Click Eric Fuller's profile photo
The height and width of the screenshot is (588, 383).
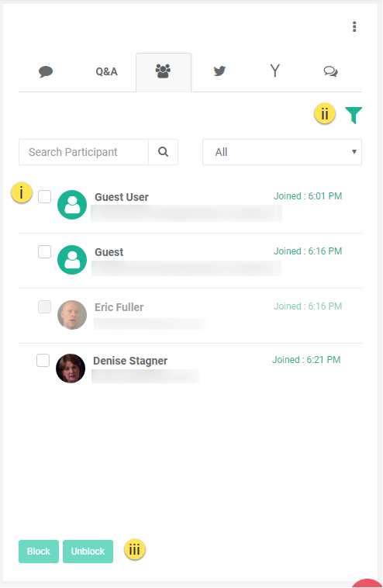[72, 315]
